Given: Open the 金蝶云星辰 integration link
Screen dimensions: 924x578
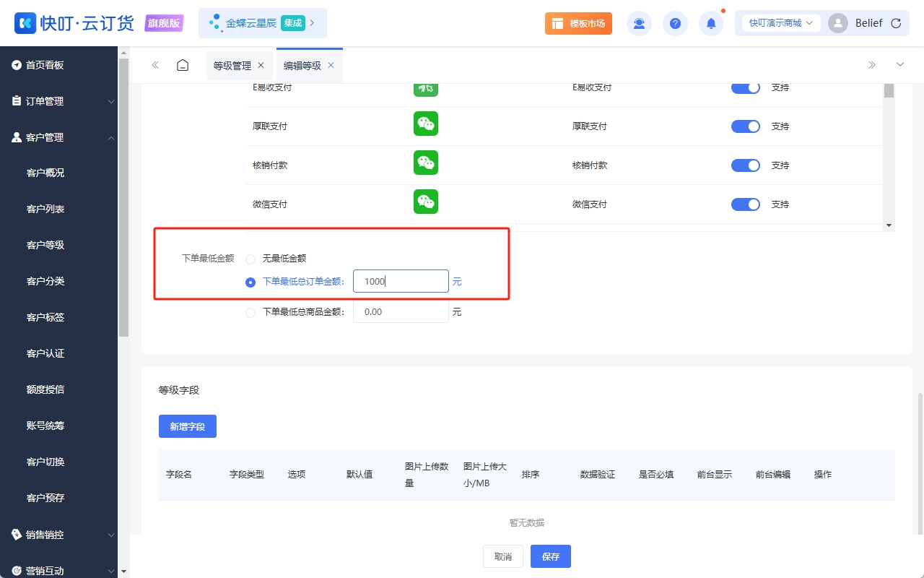Looking at the screenshot, I should pos(262,23).
